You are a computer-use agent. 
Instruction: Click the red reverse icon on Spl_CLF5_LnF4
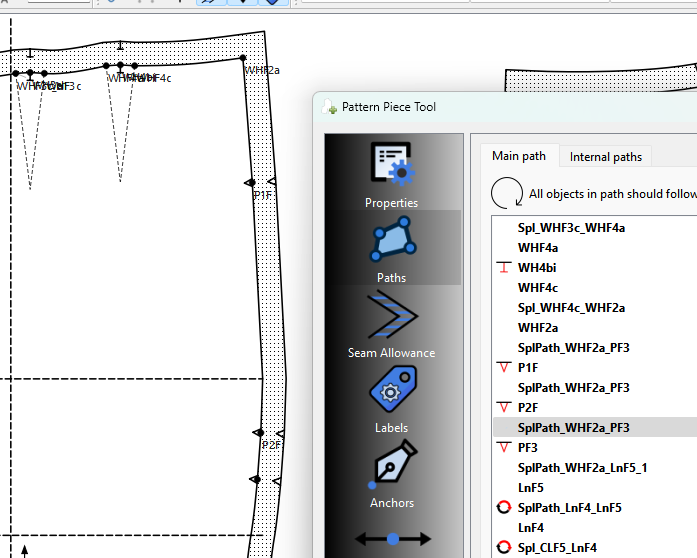[504, 548]
